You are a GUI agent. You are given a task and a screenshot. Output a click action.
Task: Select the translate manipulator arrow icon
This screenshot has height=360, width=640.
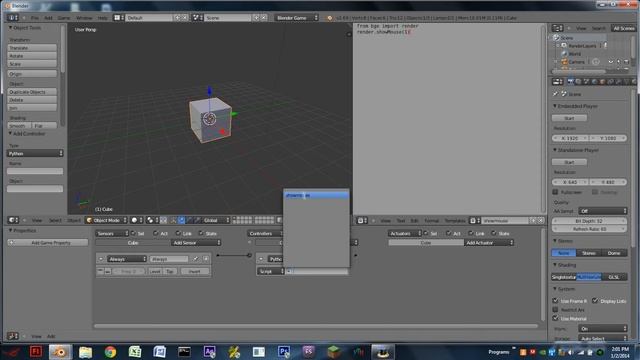point(182,220)
